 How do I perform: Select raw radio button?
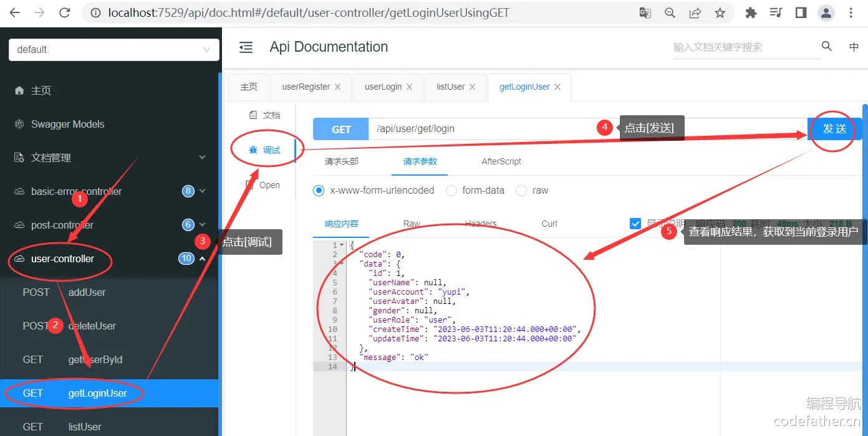pos(521,191)
